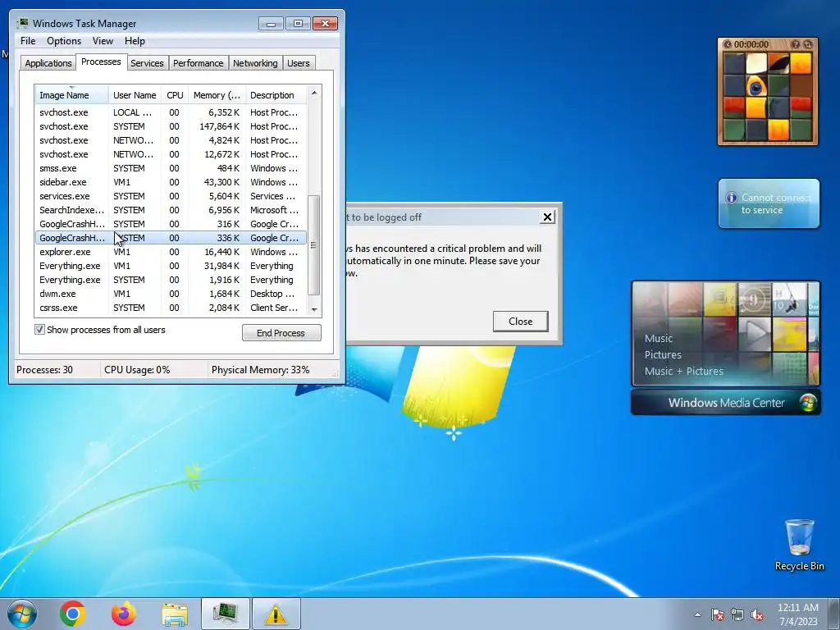This screenshot has width=840, height=630.
Task: Select smss.exe process row
Action: [x=171, y=168]
